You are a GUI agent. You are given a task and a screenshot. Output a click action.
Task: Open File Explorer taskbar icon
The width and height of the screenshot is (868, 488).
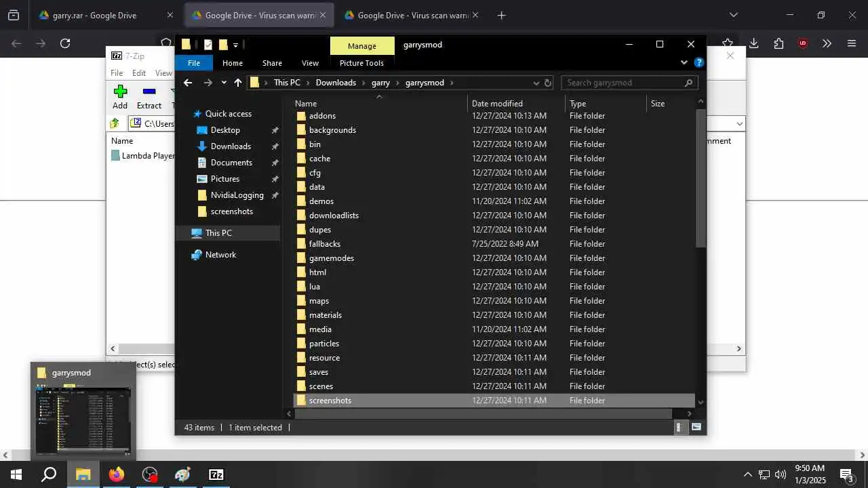coord(83,474)
